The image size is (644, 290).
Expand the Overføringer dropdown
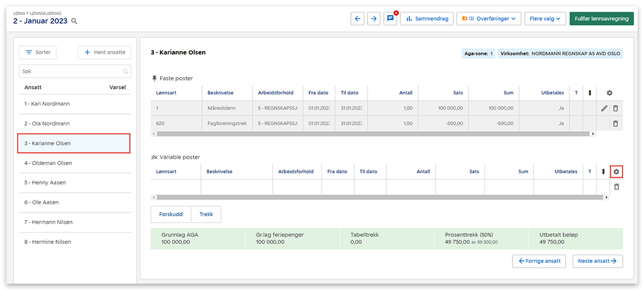(x=489, y=19)
